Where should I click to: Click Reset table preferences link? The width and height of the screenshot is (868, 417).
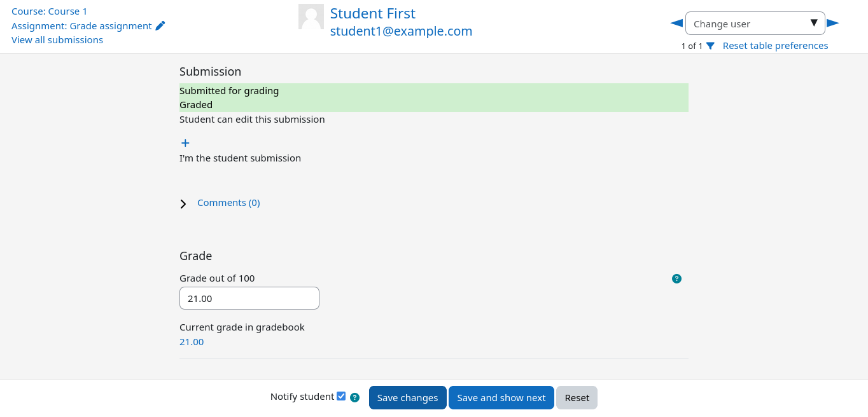[775, 46]
